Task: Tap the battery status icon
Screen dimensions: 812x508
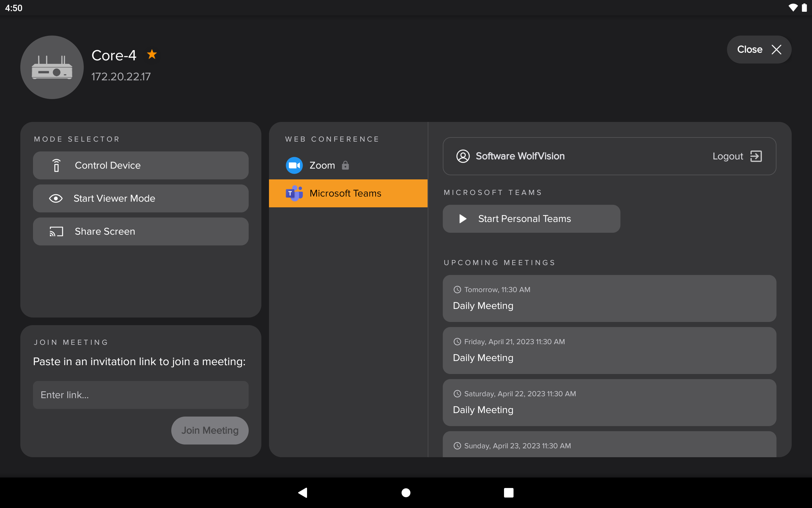Action: tap(804, 8)
